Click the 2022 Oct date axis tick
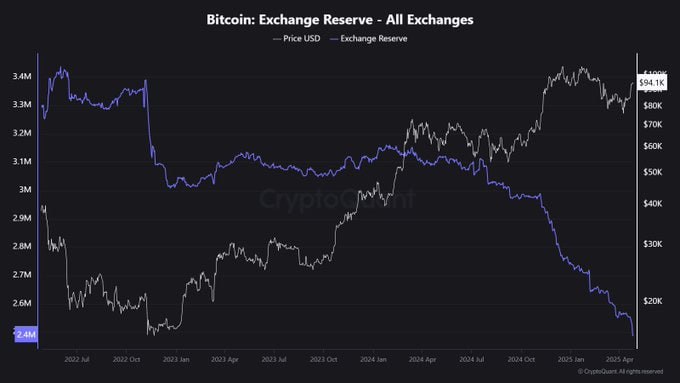The image size is (680, 383). [x=126, y=360]
